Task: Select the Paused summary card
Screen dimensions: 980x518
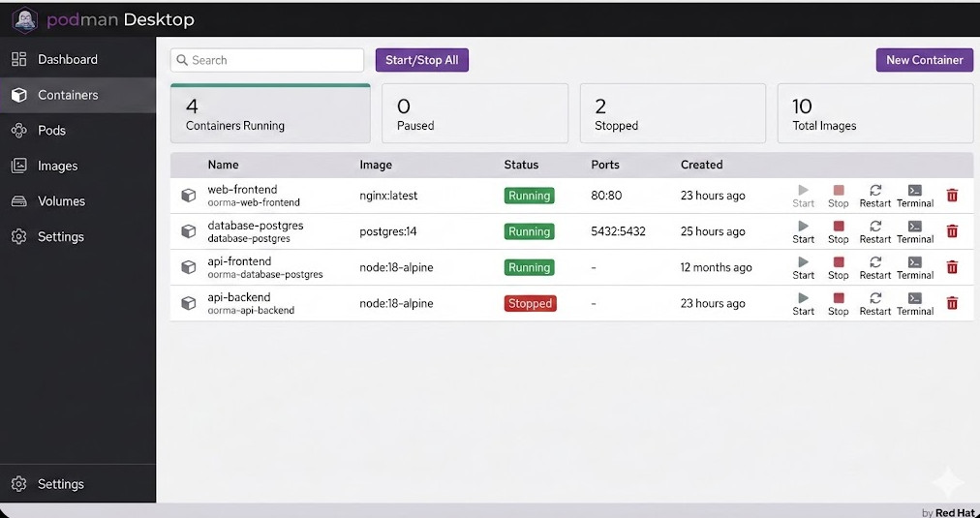Action: (475, 113)
